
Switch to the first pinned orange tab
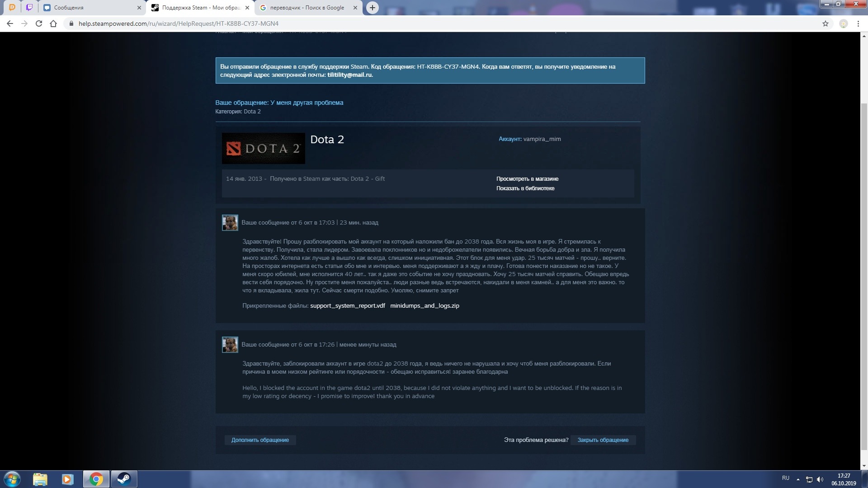click(12, 8)
